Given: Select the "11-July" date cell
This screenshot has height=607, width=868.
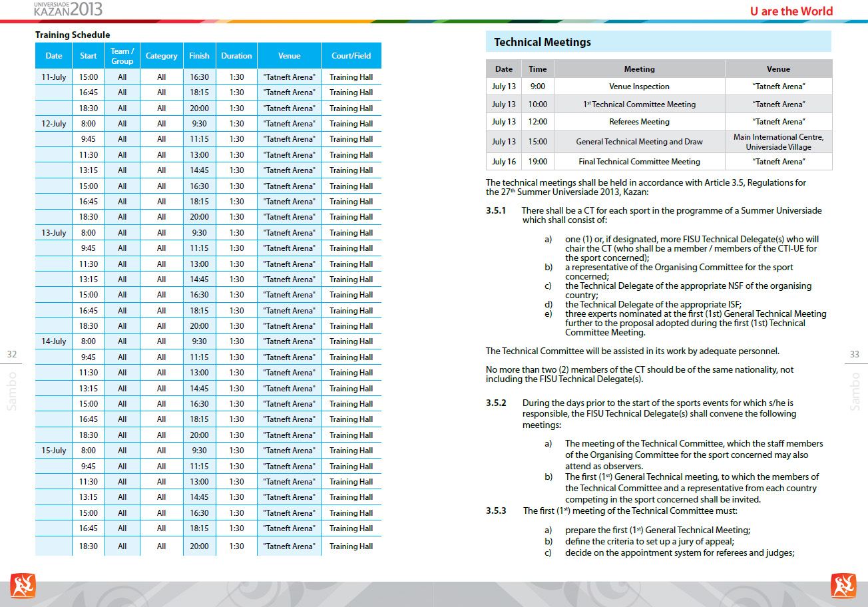Looking at the screenshot, I should click(54, 77).
